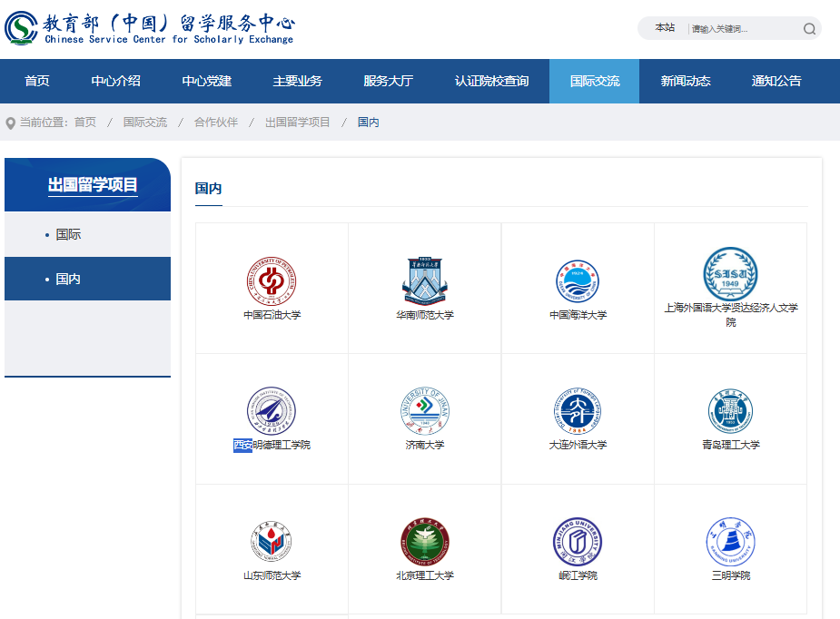Open 通知公告 navigation item
Viewport: 840px width, 619px height.
tap(776, 81)
